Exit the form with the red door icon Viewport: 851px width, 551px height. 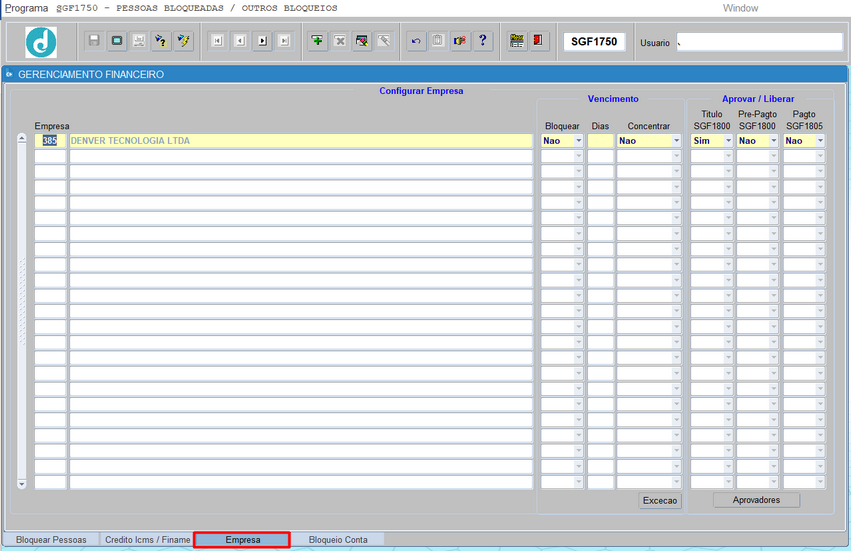538,41
